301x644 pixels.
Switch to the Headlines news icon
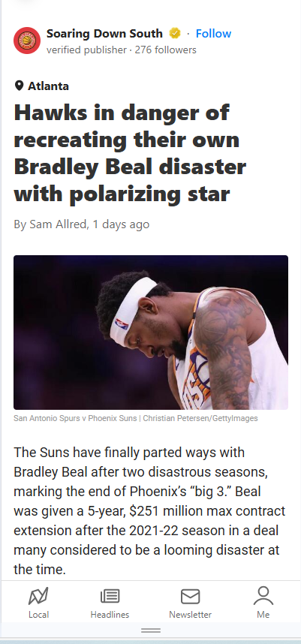coord(110,596)
